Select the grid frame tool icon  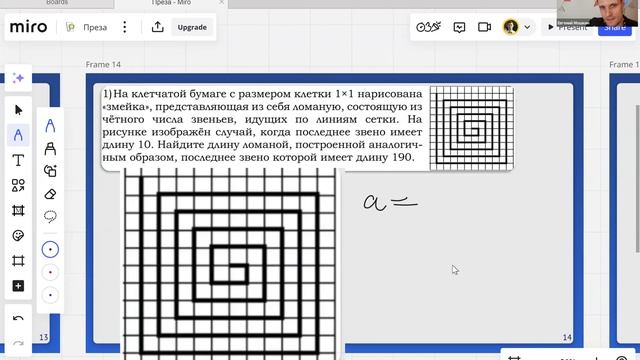point(18,261)
